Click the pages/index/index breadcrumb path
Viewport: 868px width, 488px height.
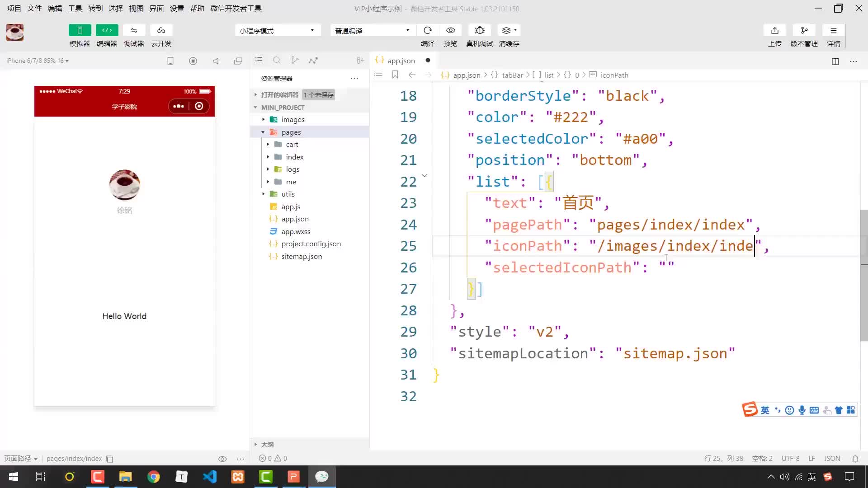(73, 458)
